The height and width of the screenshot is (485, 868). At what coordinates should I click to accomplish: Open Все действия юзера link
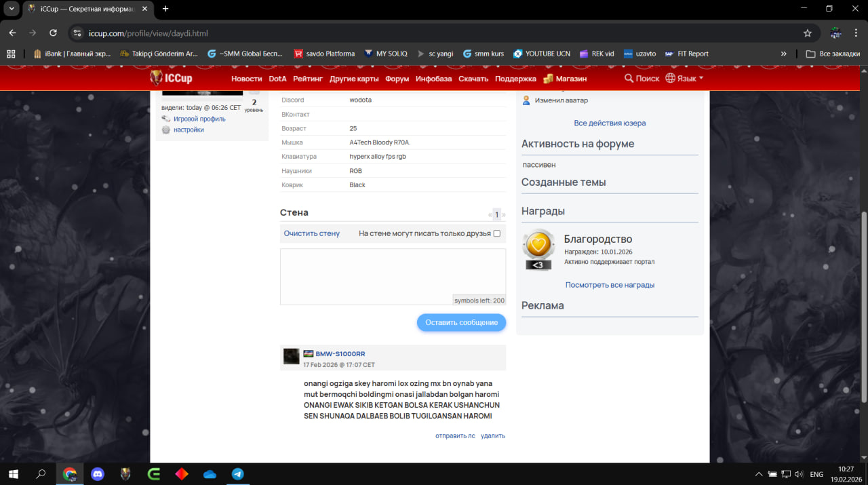(610, 123)
